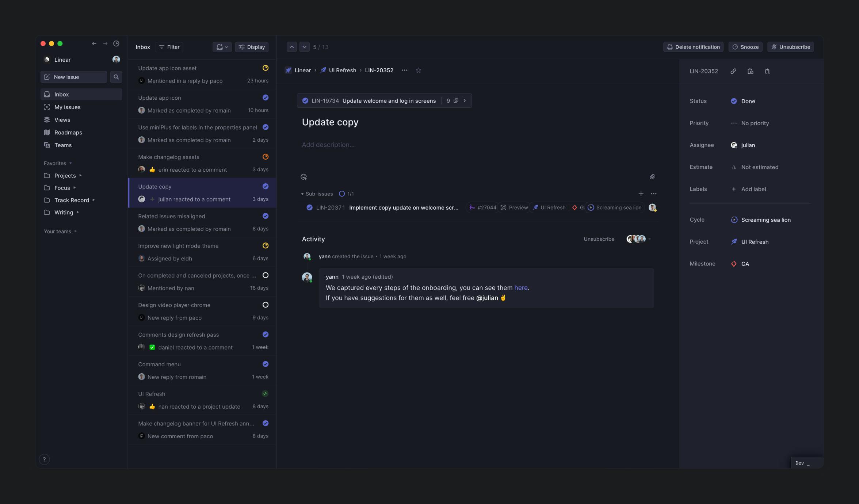
Task: Toggle status icon on Command menu notification
Action: coord(266,364)
